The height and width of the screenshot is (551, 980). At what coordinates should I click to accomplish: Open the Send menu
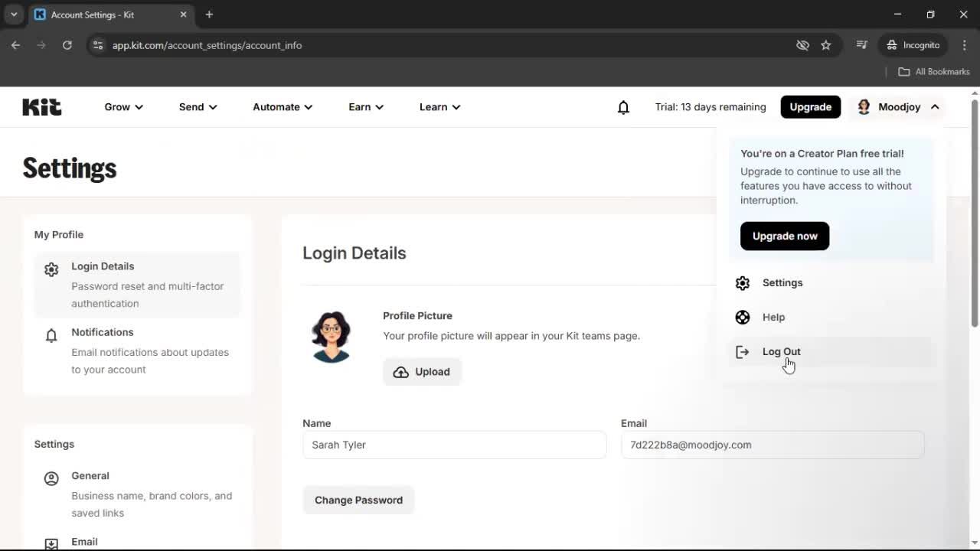tap(197, 107)
